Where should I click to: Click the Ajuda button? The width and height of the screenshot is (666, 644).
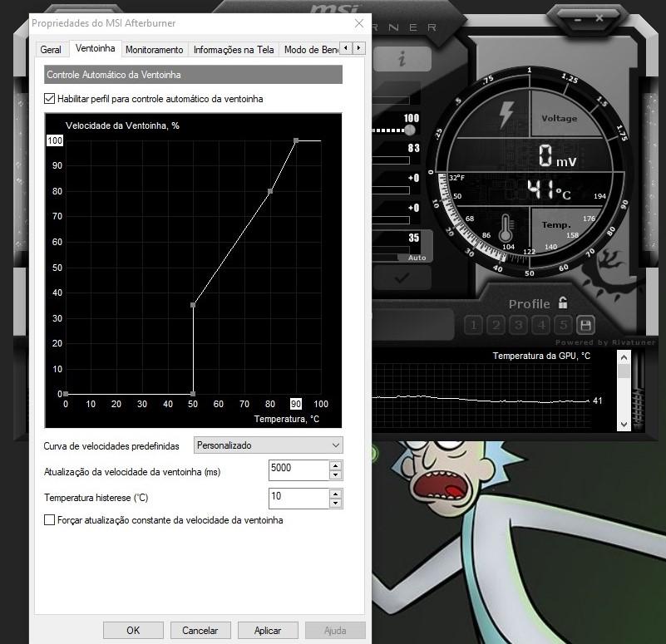point(335,631)
